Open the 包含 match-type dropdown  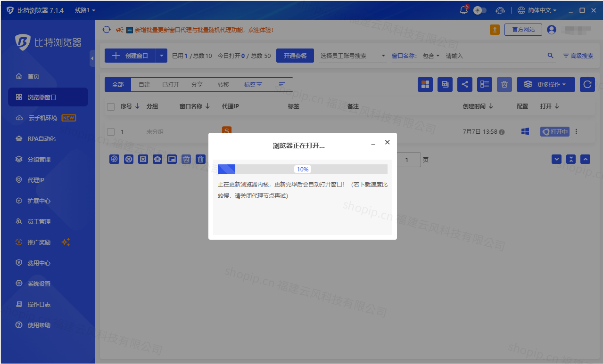coord(431,56)
